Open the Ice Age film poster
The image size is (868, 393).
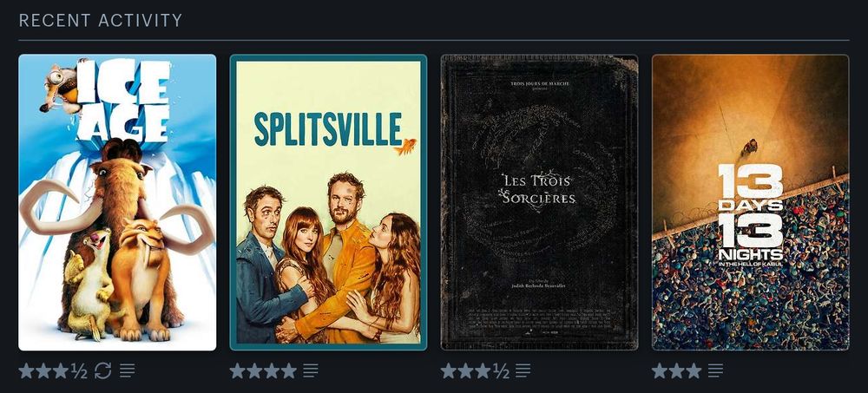tap(117, 203)
